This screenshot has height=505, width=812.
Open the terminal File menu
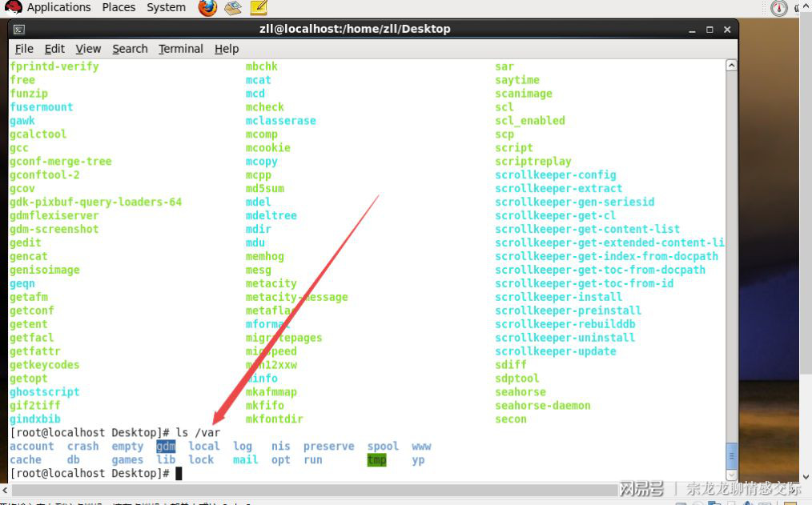pos(24,49)
